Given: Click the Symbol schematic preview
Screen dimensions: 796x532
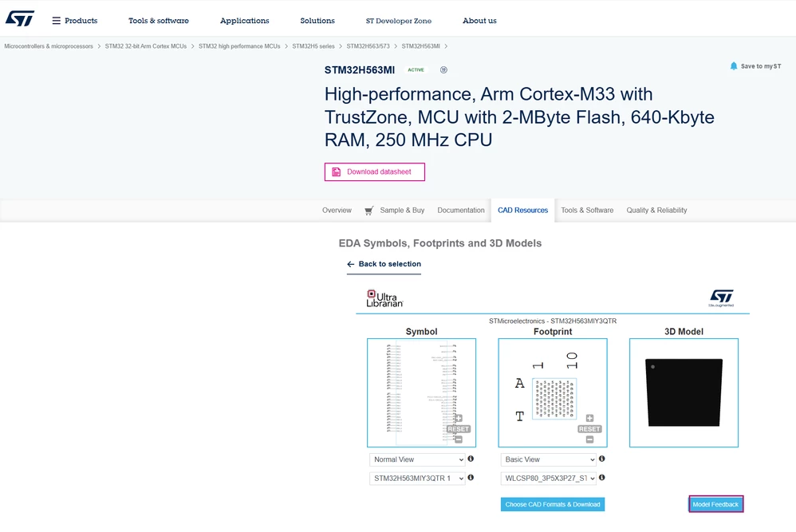Looking at the screenshot, I should click(421, 393).
